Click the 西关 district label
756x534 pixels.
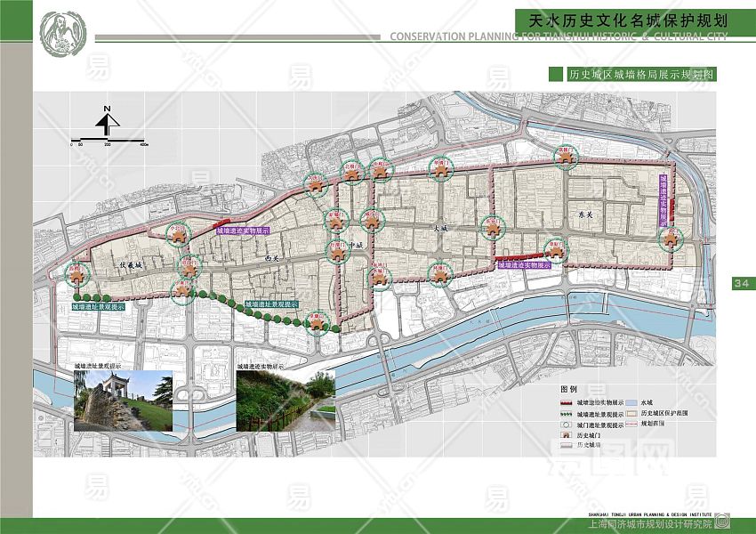[272, 259]
